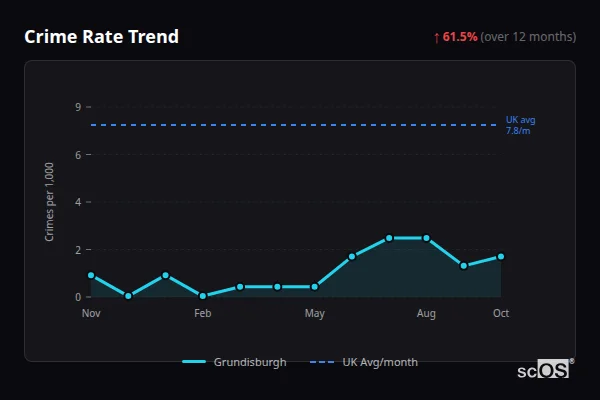The height and width of the screenshot is (400, 600).
Task: Select the November data point on the line
Action: tap(91, 275)
